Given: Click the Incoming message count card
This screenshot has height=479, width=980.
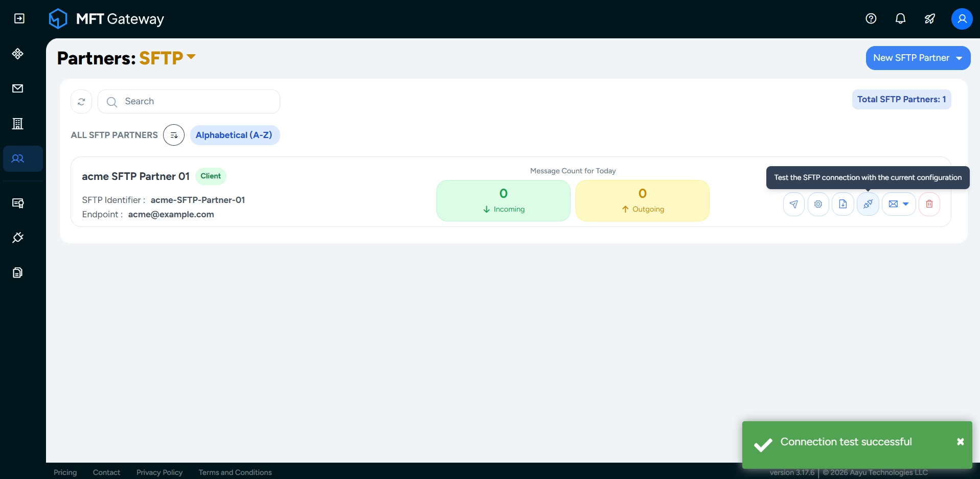Looking at the screenshot, I should pyautogui.click(x=504, y=200).
